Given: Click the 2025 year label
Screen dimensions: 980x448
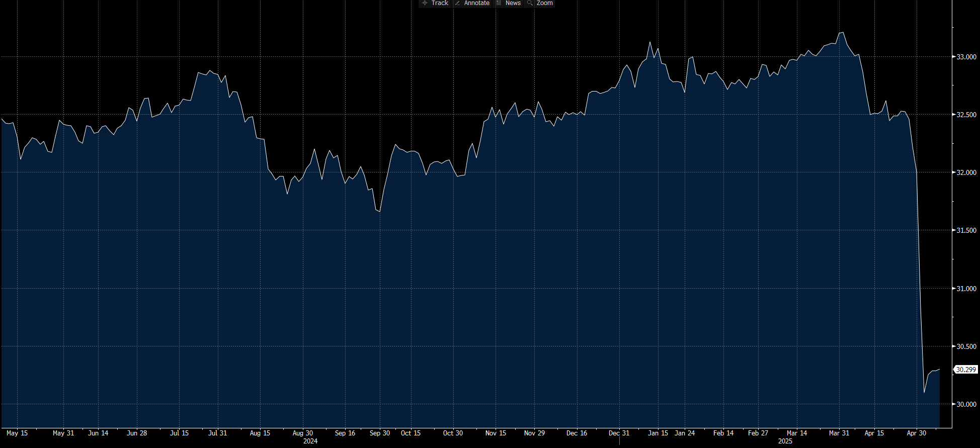Looking at the screenshot, I should point(785,441).
